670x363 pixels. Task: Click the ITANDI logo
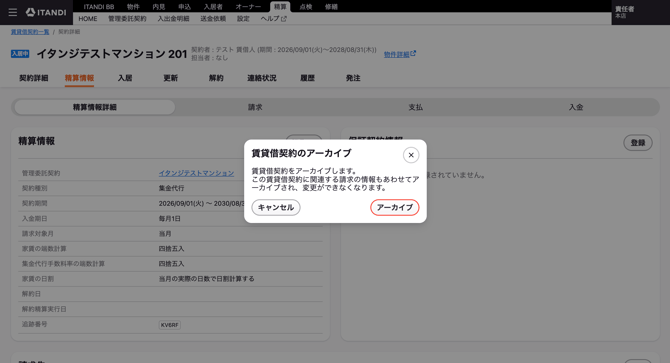(x=46, y=12)
